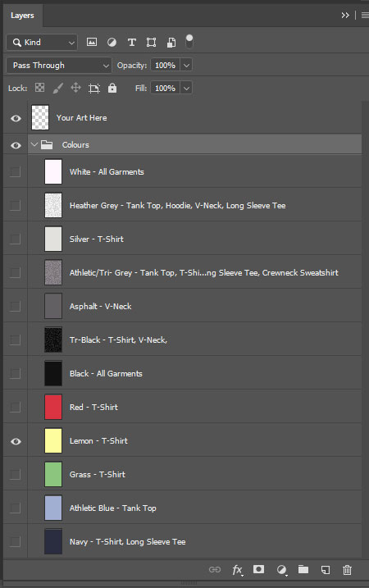The height and width of the screenshot is (588, 369).
Task: Add layer mask icon
Action: tap(259, 569)
